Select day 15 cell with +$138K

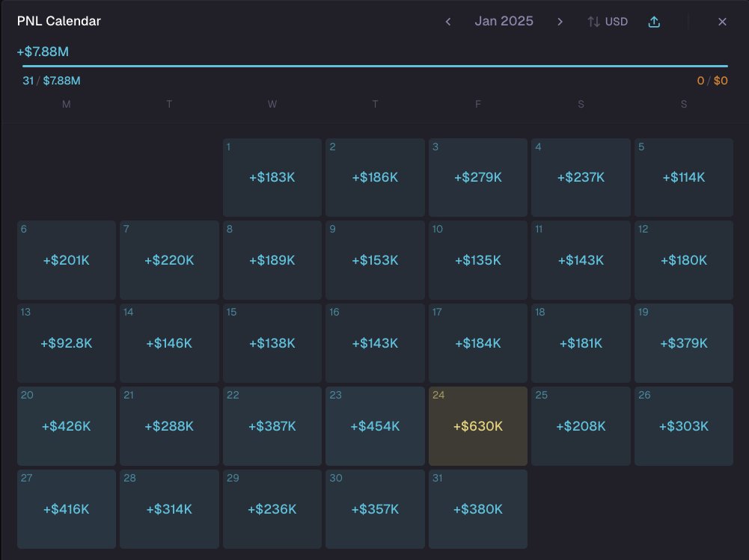pos(272,343)
